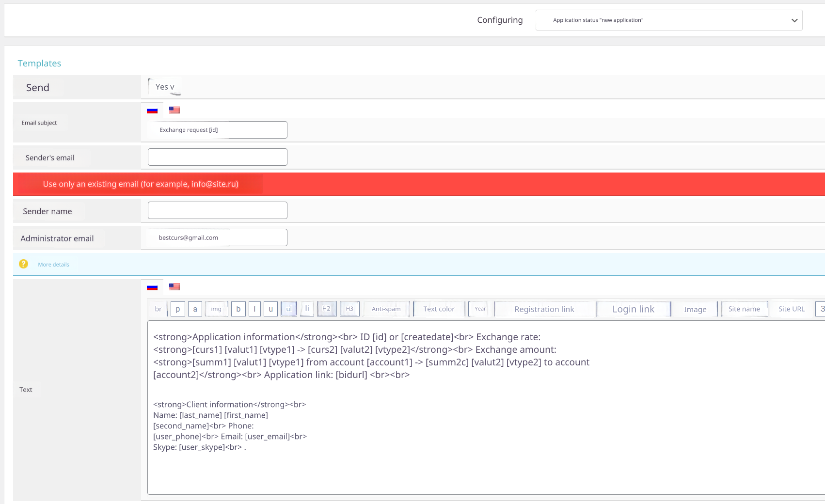Insert img tag from editor toolbar
The height and width of the screenshot is (504, 825).
pyautogui.click(x=216, y=309)
